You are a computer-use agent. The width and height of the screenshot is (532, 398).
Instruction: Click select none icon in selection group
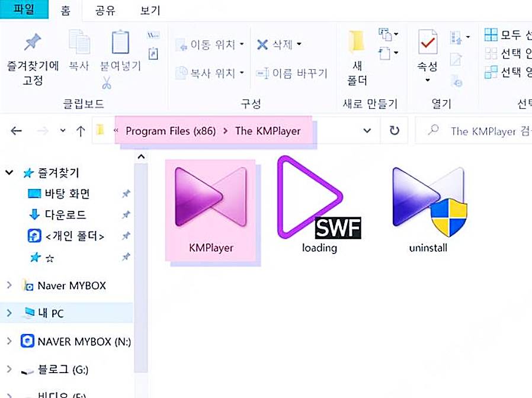pos(491,53)
